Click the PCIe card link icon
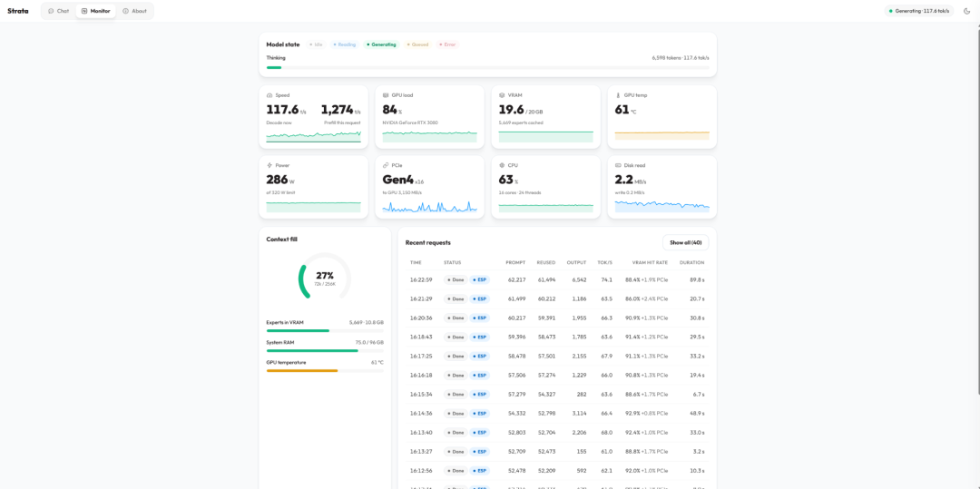This screenshot has height=489, width=980. pyautogui.click(x=386, y=165)
